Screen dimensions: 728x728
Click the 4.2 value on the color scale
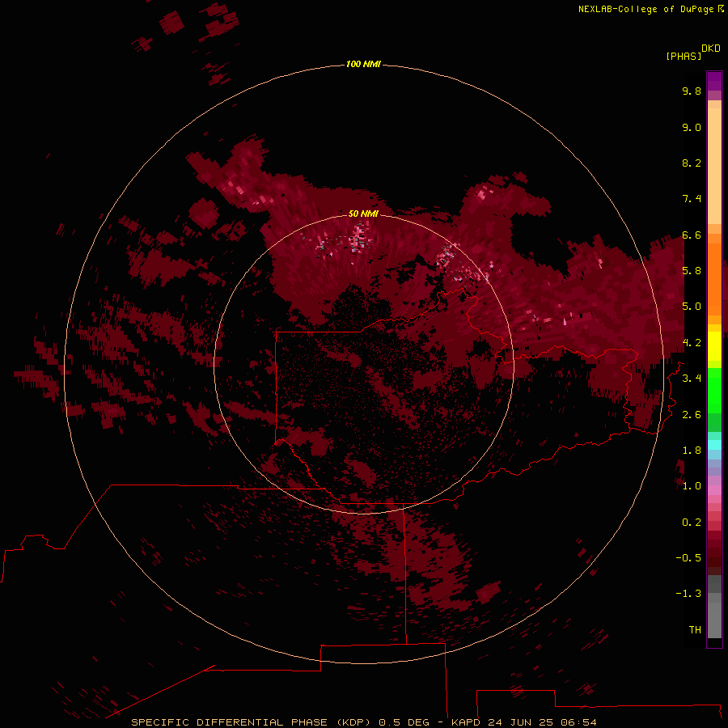pyautogui.click(x=692, y=343)
